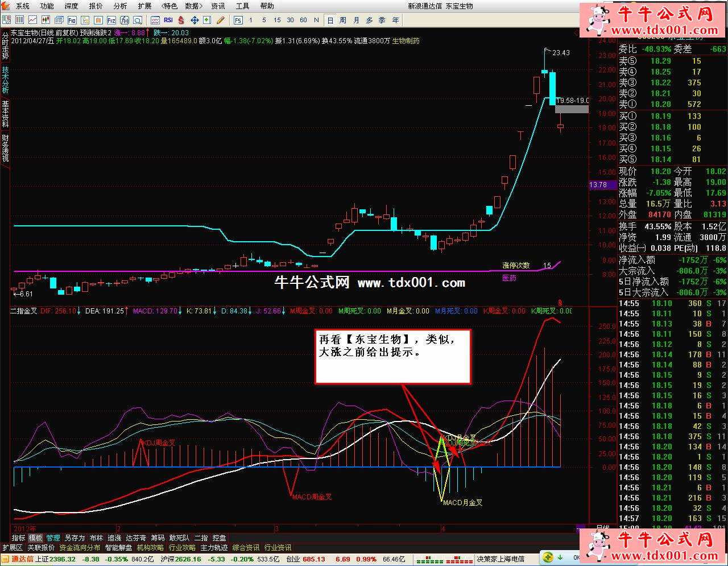728x566 pixels.
Task: Select the 模板 bottom tab
Action: pyautogui.click(x=36, y=538)
